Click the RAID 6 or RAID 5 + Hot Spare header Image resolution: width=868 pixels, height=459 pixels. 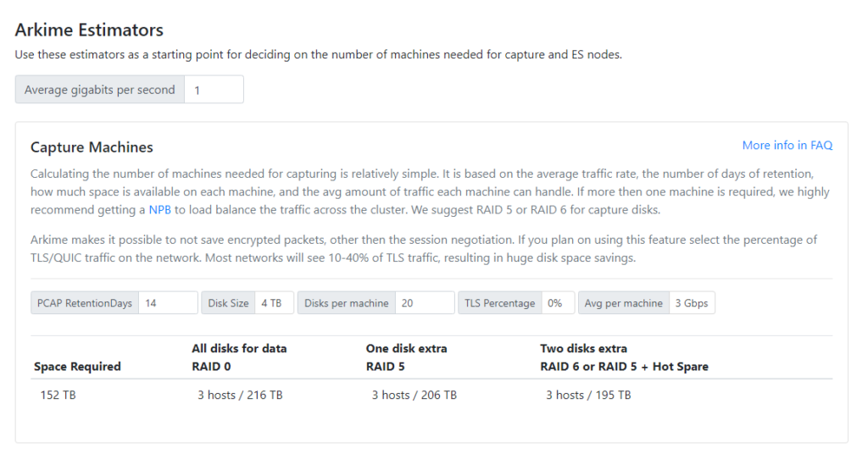tap(625, 367)
